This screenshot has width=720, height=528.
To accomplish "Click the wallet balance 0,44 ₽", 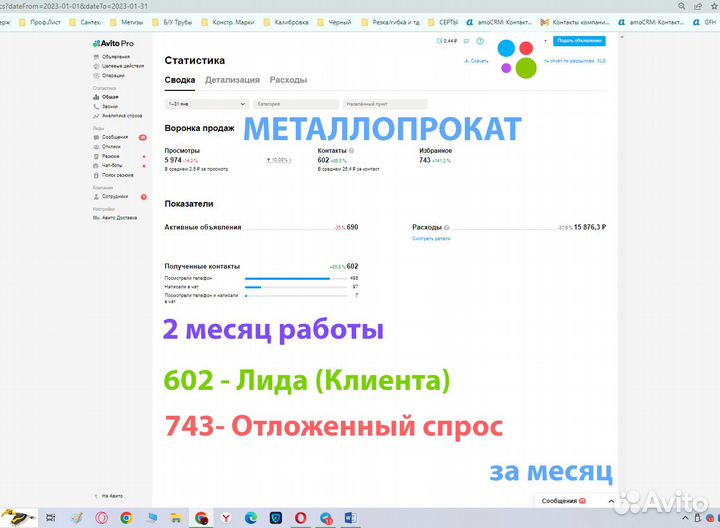I will (447, 41).
